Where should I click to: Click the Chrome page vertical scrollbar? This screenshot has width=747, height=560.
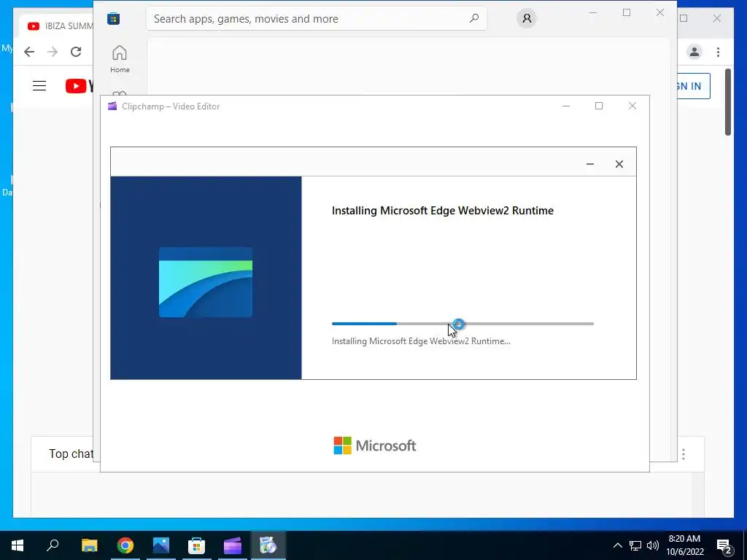728,102
